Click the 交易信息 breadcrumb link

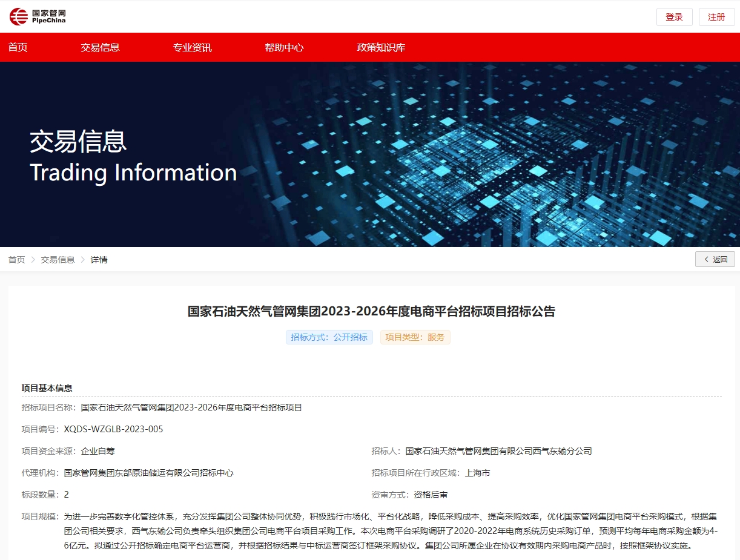click(58, 260)
